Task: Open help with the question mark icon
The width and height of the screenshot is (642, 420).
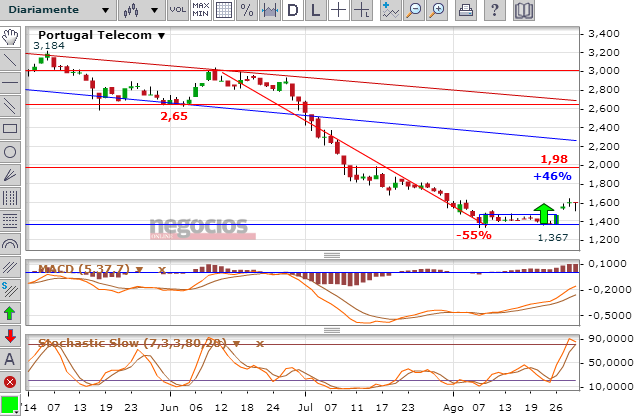Action: [x=494, y=10]
